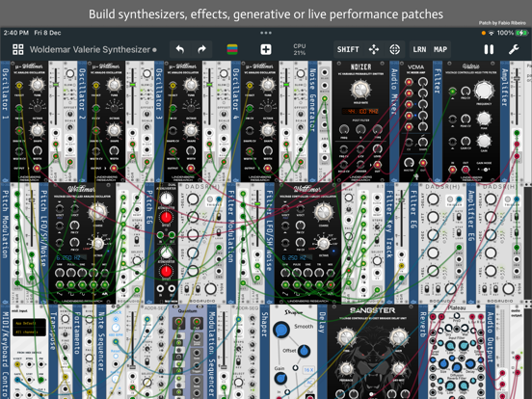This screenshot has width=532, height=399.
Task: Click bottom red OFFSET knob on attenuverter
Action: tap(166, 271)
